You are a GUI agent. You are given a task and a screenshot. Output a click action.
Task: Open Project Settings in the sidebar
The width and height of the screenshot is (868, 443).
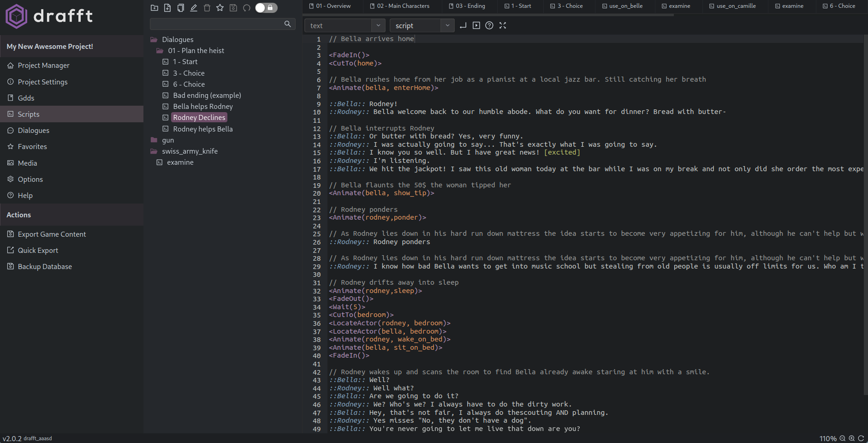pyautogui.click(x=42, y=82)
